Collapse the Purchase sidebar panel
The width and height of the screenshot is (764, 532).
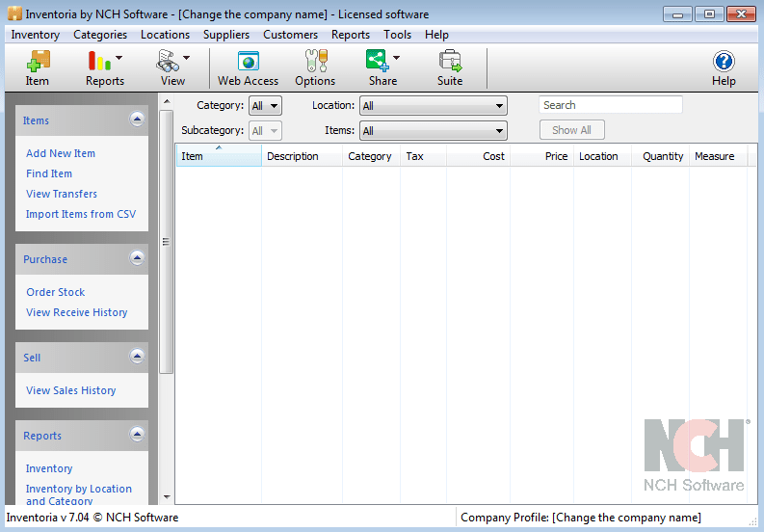tap(137, 258)
